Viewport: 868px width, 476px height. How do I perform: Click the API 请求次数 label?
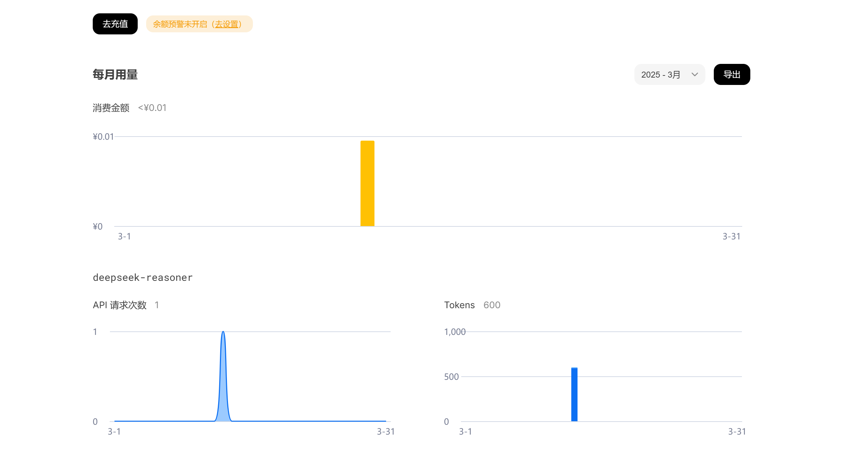(119, 305)
